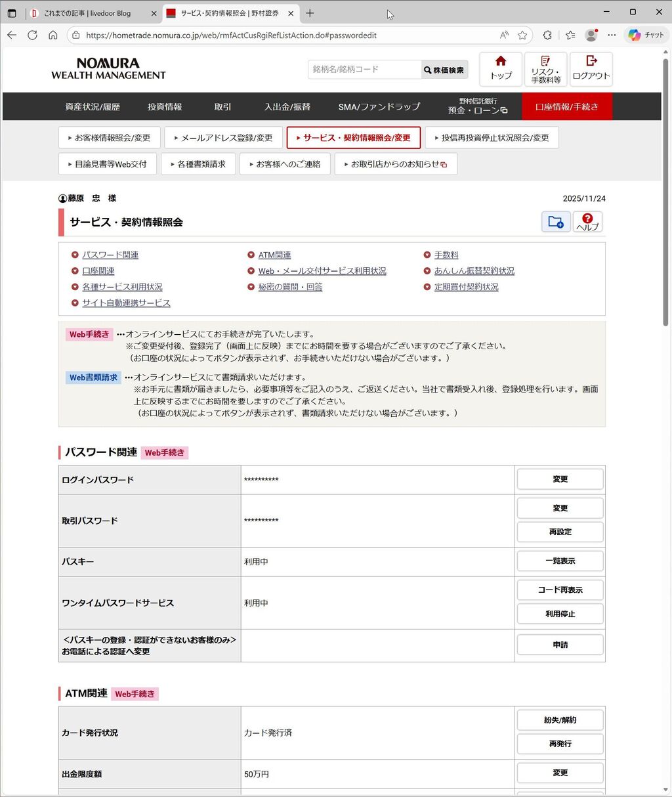
Task: Switch to the これまでの記事 livedoor Blog tab
Action: coord(87,13)
